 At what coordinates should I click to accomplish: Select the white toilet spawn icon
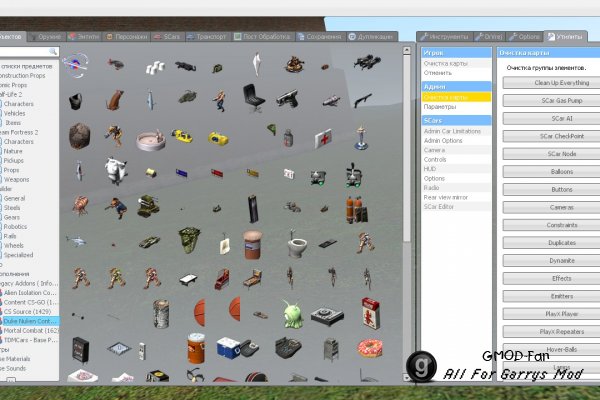tap(297, 244)
